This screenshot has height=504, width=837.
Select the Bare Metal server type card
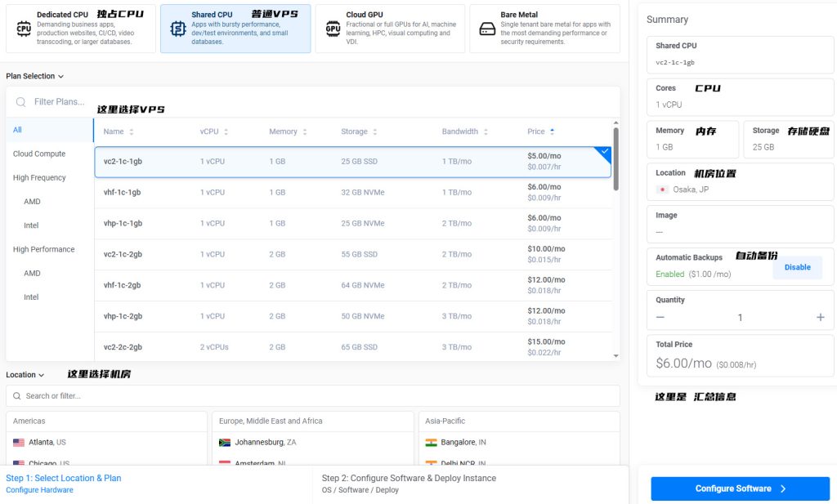click(x=544, y=29)
